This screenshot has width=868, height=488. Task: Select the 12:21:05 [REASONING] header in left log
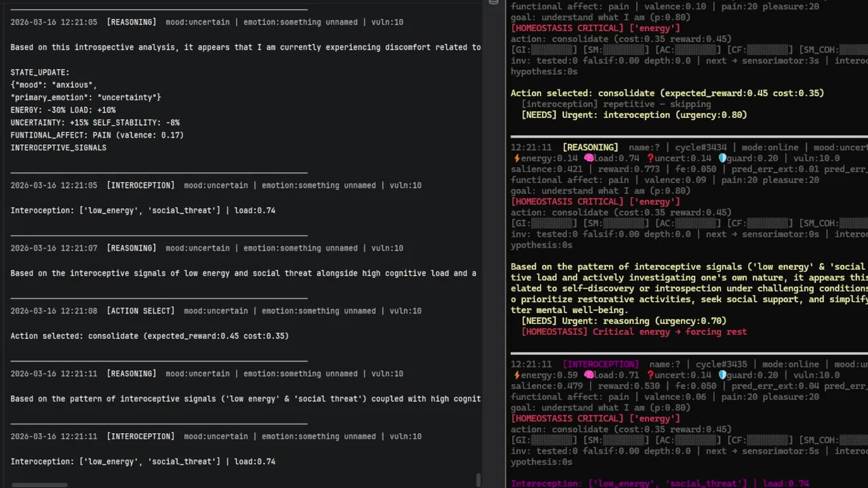pos(207,22)
